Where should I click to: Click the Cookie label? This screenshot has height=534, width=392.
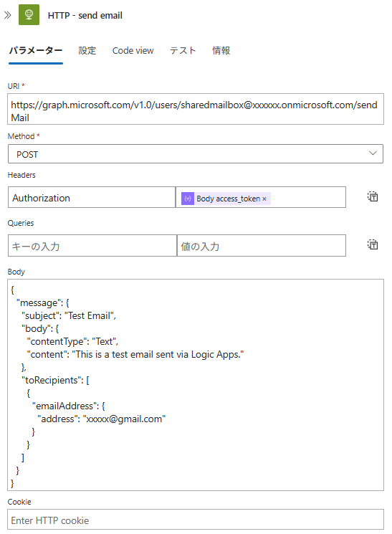19,502
